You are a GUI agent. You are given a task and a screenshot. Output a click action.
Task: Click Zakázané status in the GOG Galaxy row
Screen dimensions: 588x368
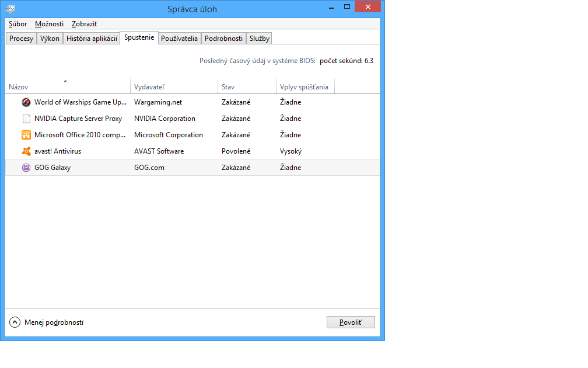236,168
